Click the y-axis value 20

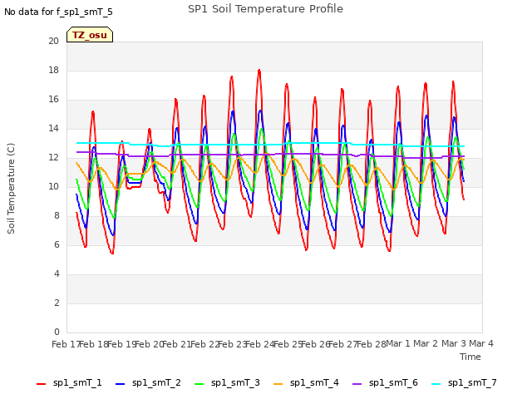(x=53, y=42)
